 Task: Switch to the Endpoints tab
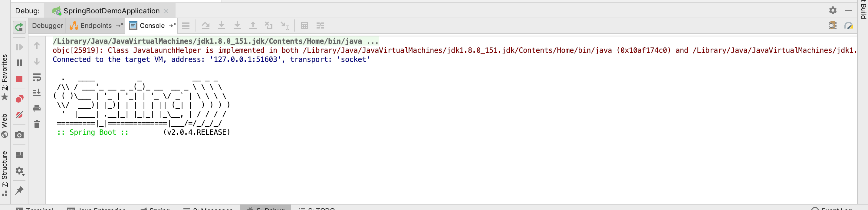tap(96, 26)
